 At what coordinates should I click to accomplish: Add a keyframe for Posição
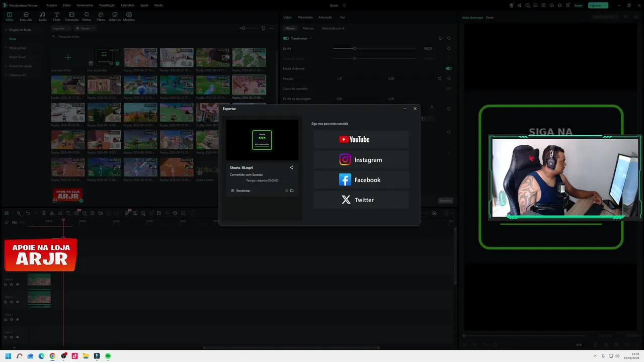[x=449, y=78]
